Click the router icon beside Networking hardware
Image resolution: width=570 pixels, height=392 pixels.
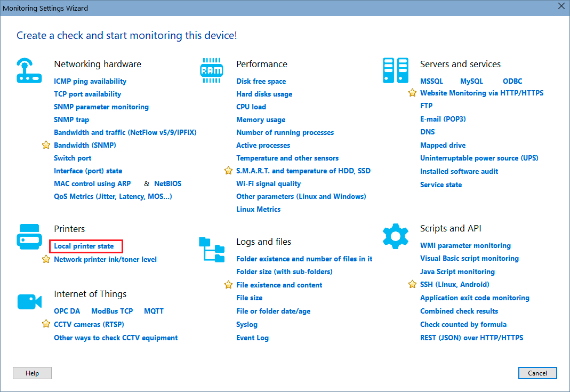pyautogui.click(x=29, y=70)
